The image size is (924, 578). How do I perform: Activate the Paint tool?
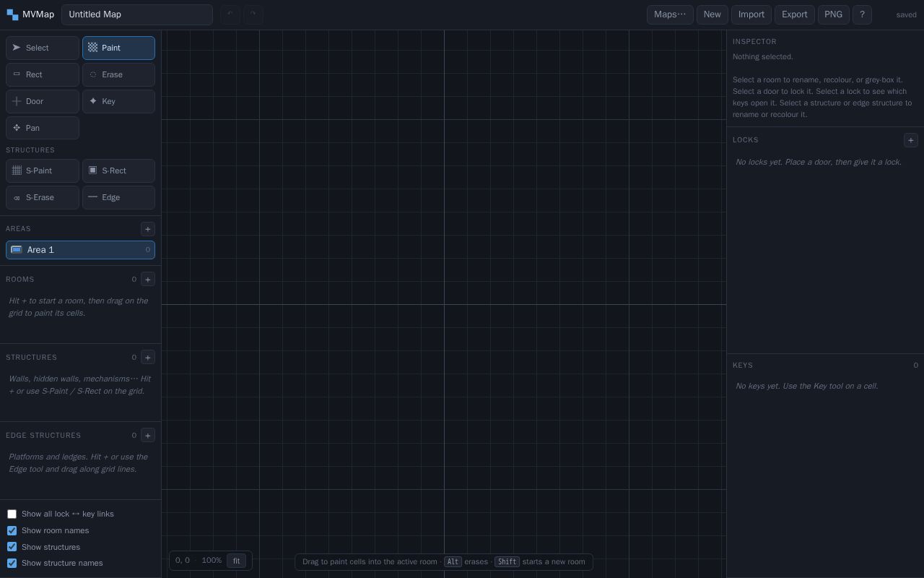(x=118, y=48)
